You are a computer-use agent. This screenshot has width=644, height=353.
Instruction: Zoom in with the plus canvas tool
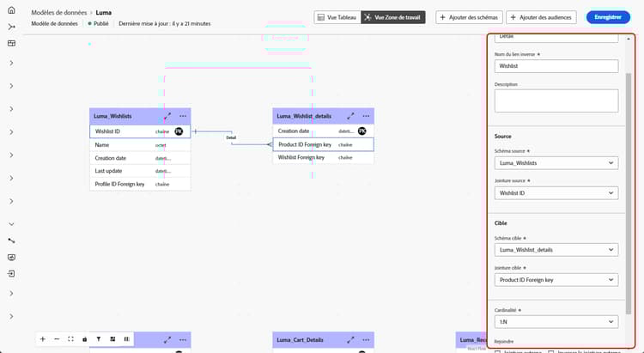(x=43, y=339)
